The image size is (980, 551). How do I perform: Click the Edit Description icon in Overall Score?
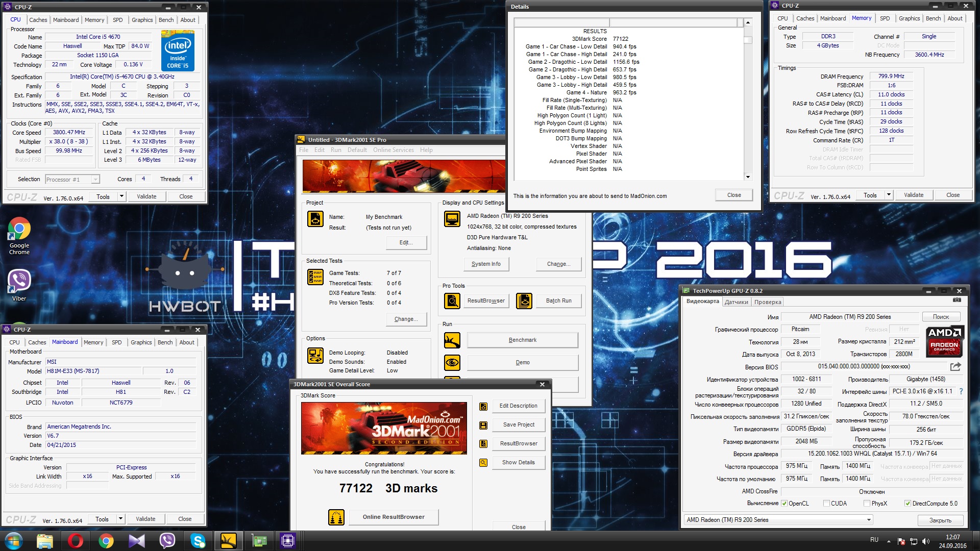point(483,406)
